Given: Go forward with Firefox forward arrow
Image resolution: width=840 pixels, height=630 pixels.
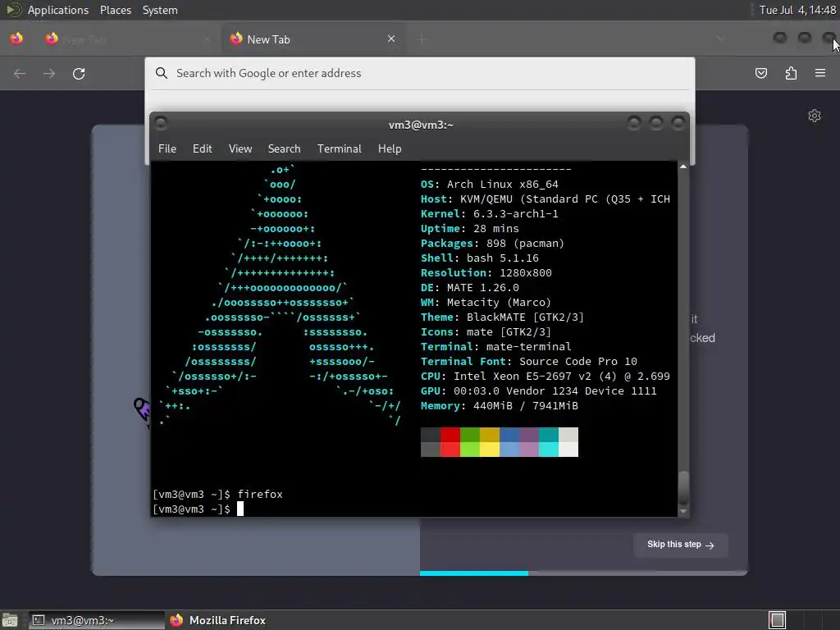Looking at the screenshot, I should pos(49,73).
